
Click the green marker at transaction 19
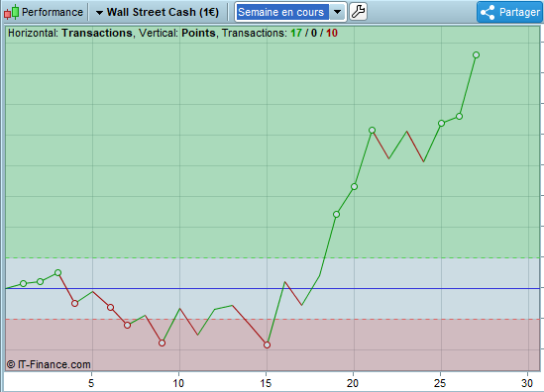336,214
